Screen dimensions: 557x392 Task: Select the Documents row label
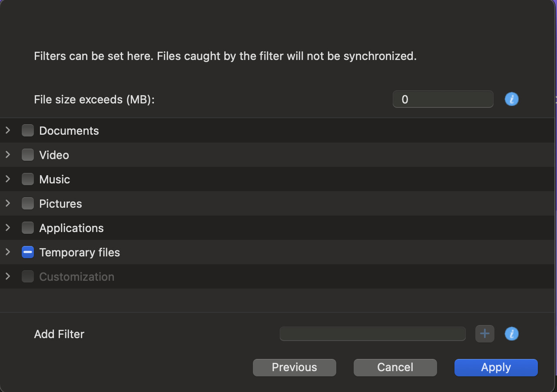[69, 131]
